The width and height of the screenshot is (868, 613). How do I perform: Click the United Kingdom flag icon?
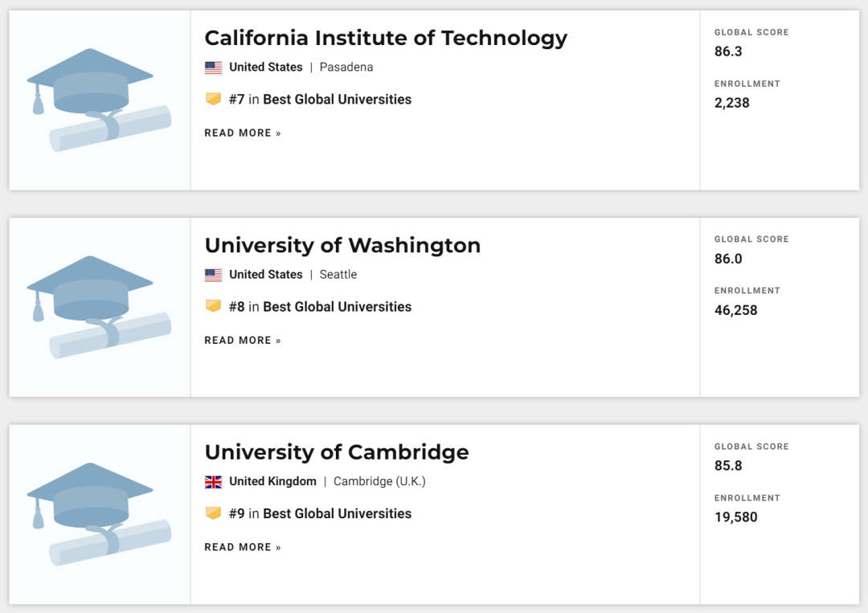(213, 482)
